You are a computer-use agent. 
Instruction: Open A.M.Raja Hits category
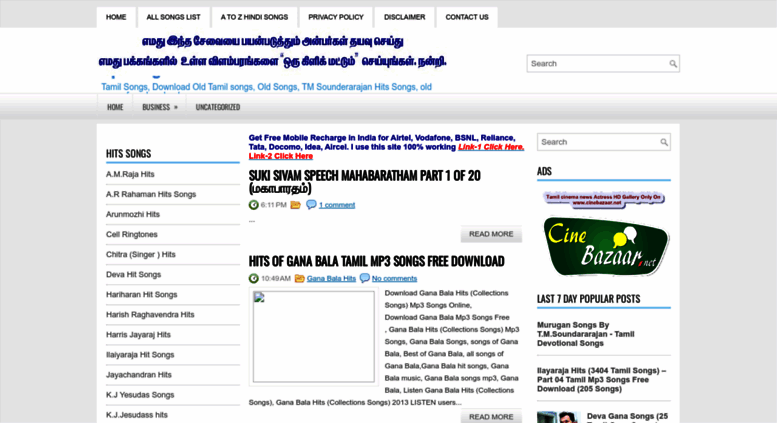[130, 174]
